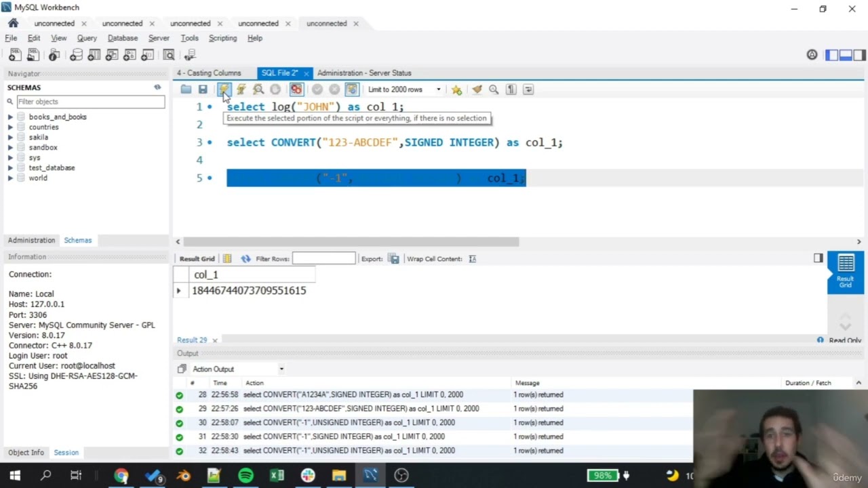Image resolution: width=868 pixels, height=488 pixels.
Task: Toggle right sidebar panel visibility
Action: coord(859,55)
